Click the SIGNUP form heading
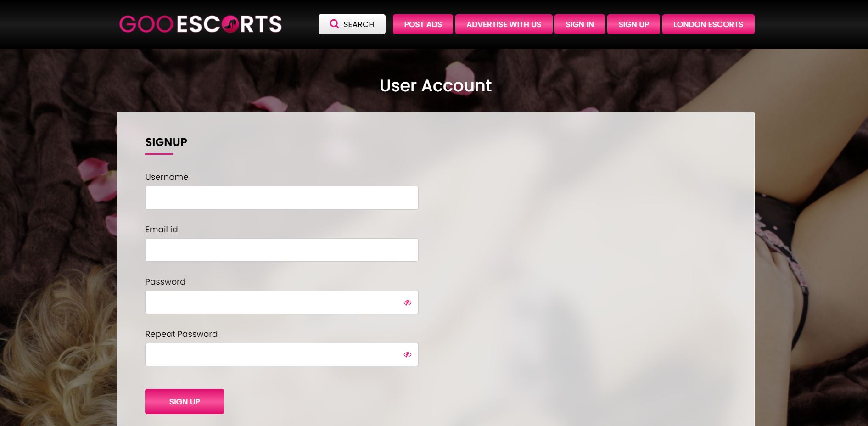The image size is (868, 426). [166, 142]
